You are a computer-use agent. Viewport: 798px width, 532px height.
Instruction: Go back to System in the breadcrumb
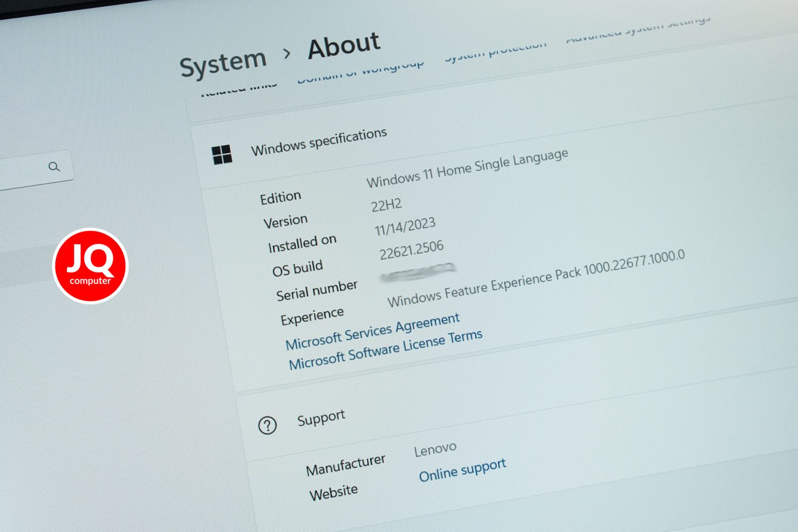click(x=223, y=64)
